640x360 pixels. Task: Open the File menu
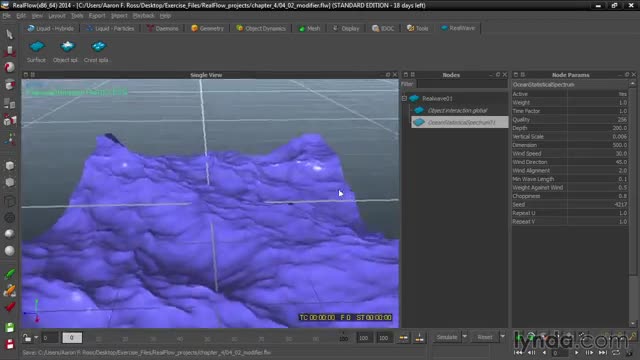tap(7, 16)
